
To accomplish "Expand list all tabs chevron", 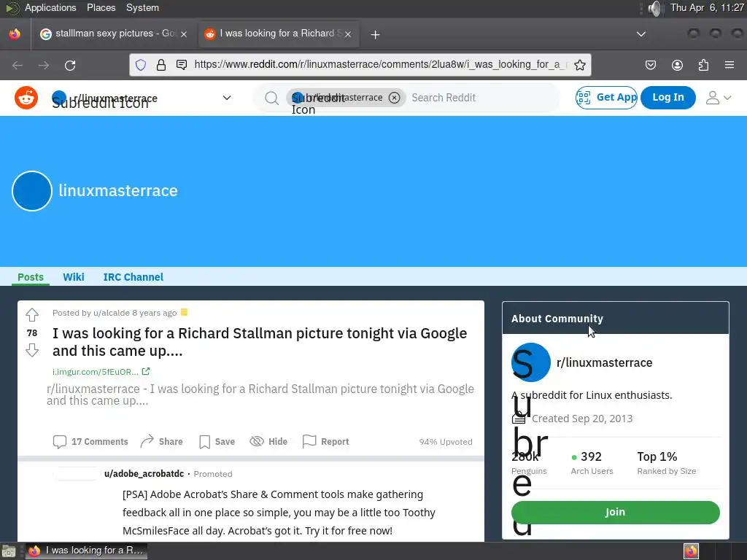I will tap(641, 34).
